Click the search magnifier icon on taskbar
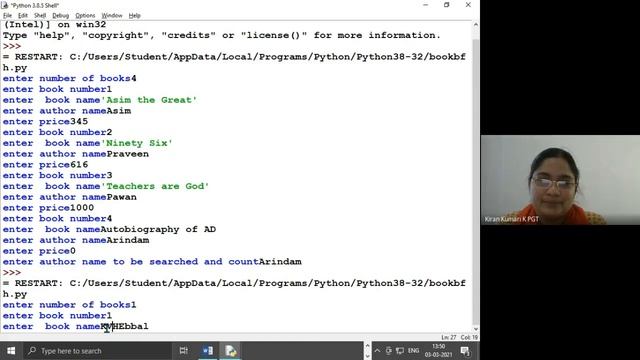Image resolution: width=640 pixels, height=360 pixels. click(32, 351)
